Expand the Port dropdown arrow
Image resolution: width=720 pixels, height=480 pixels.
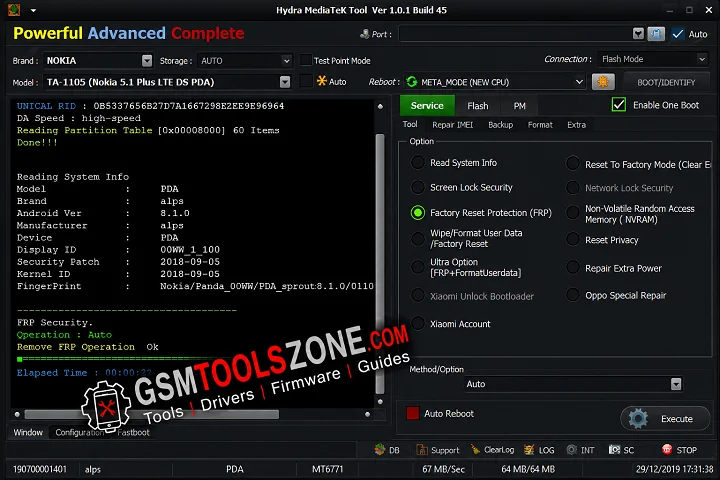coord(638,34)
